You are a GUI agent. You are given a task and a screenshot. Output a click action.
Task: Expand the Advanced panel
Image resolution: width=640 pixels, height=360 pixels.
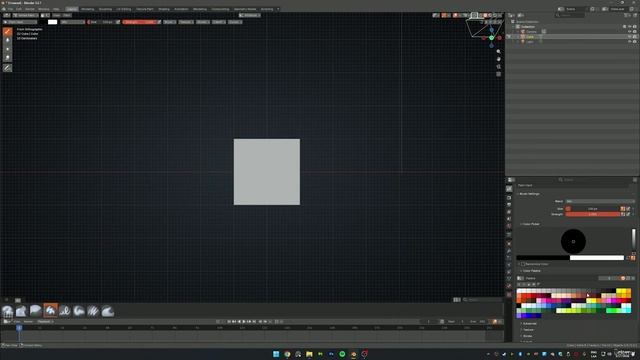(x=529, y=324)
